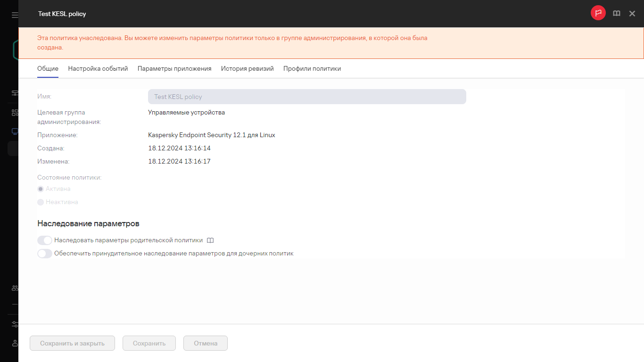Open the Параметры приложения tab
This screenshot has width=644, height=362.
tap(174, 68)
